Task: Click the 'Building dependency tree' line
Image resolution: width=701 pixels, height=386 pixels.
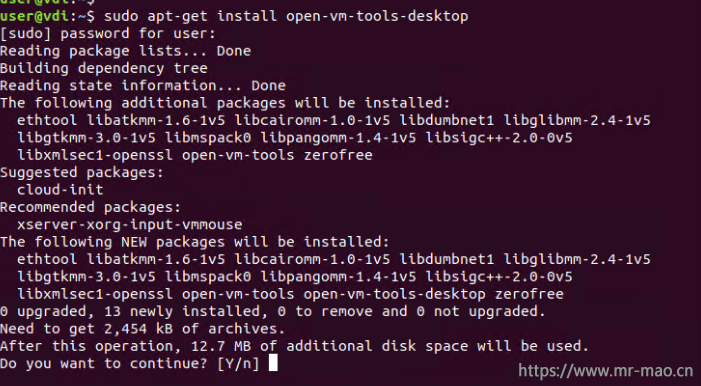Action: point(104,68)
